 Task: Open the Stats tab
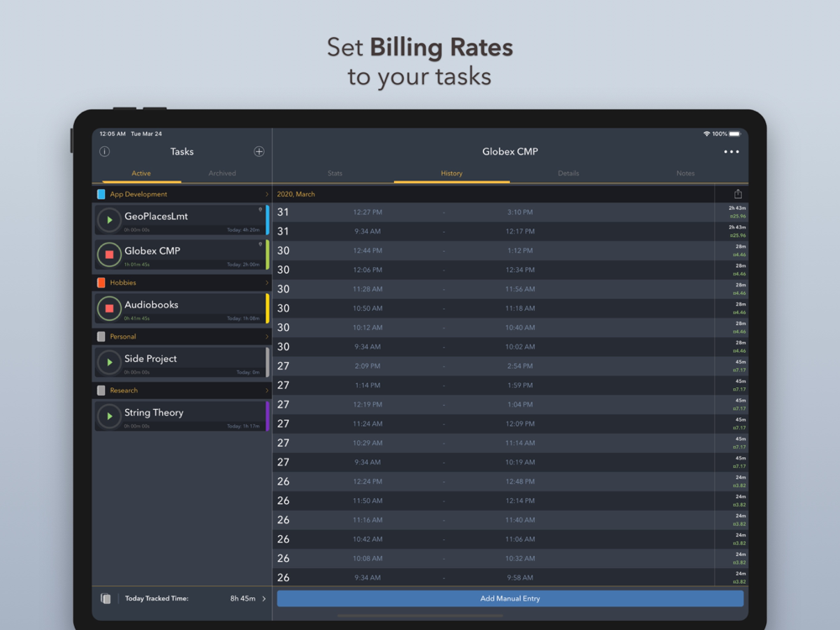[335, 173]
